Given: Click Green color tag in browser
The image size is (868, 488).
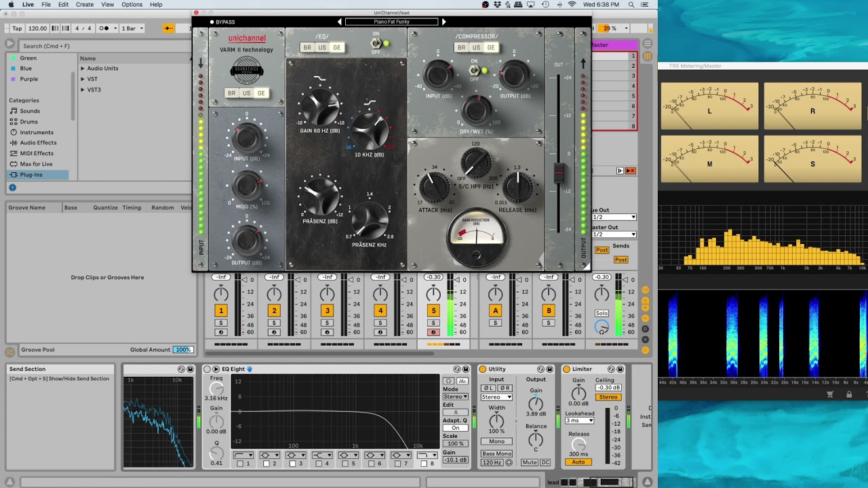Looking at the screenshot, I should 23,58.
